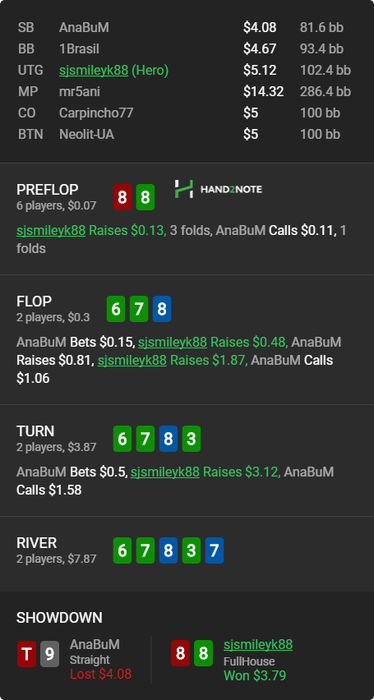Click sjsmileyk88 Raises $0.48 link on flop
Image resolution: width=374 pixels, height=700 pixels.
172,342
